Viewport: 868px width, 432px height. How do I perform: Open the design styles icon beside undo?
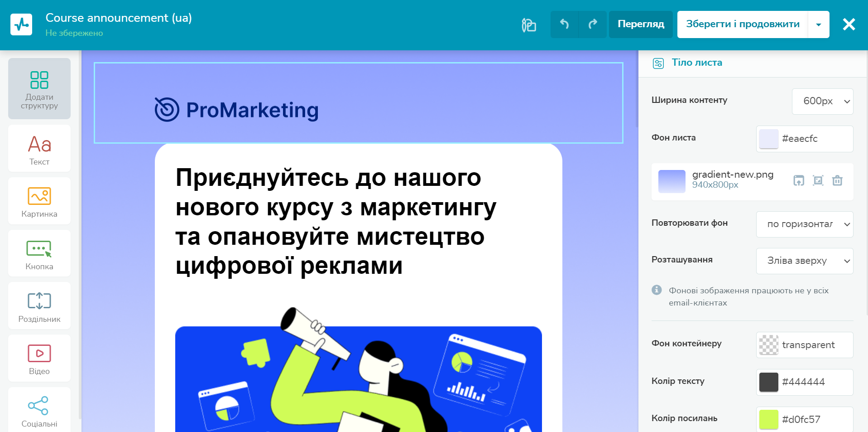pyautogui.click(x=529, y=24)
